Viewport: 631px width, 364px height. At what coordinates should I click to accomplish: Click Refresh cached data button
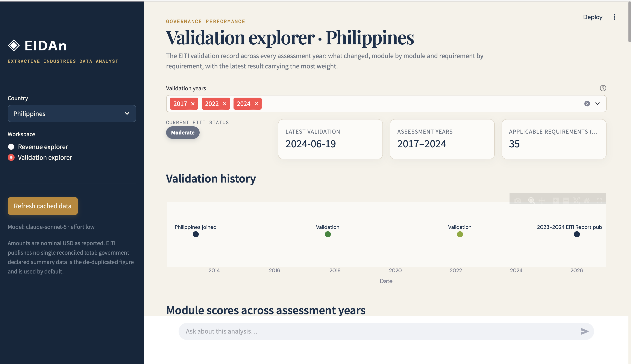click(x=43, y=206)
